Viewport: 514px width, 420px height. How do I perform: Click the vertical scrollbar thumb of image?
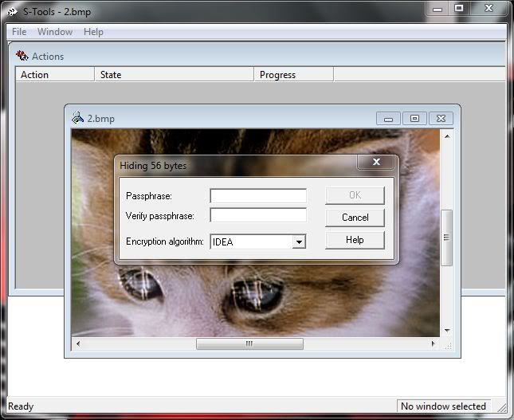[x=447, y=237]
